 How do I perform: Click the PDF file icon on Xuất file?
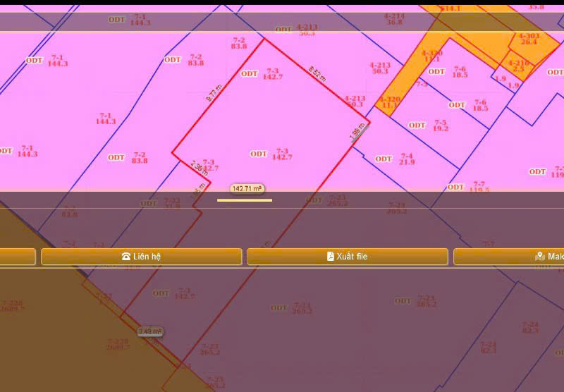click(x=330, y=257)
